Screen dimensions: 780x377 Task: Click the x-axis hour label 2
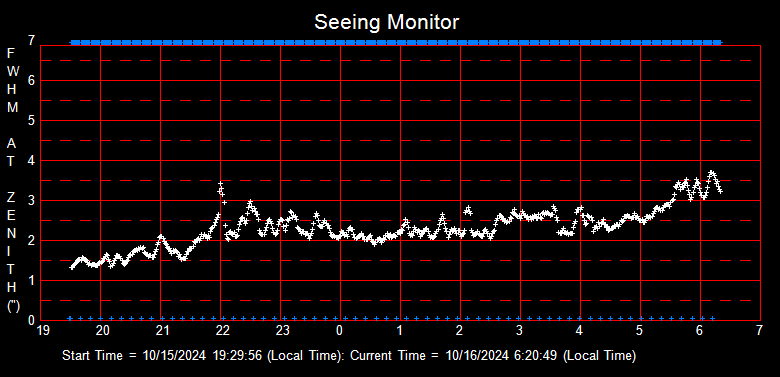pyautogui.click(x=459, y=330)
